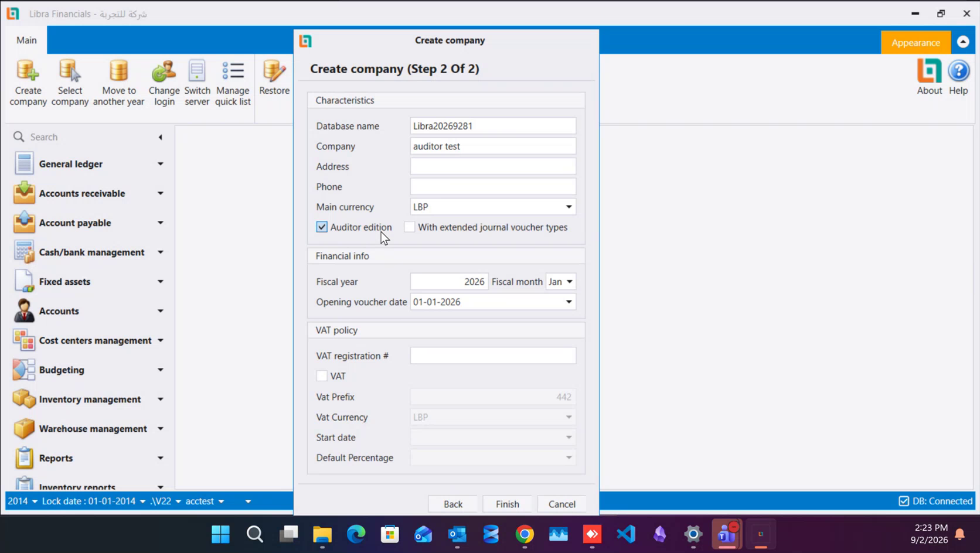Expand the Budgeting section arrow
Image resolution: width=980 pixels, height=553 pixels.
[x=160, y=370]
